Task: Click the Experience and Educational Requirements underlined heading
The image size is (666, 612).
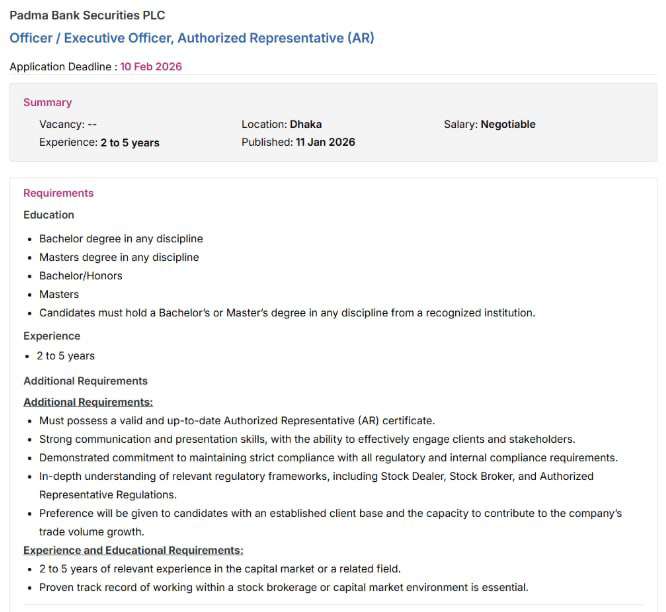Action: [133, 550]
